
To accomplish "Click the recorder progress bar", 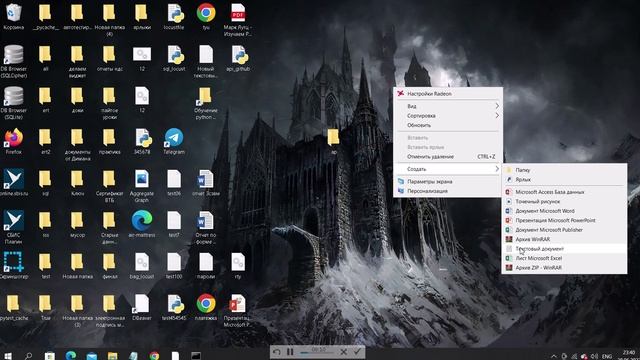I will tap(317, 353).
